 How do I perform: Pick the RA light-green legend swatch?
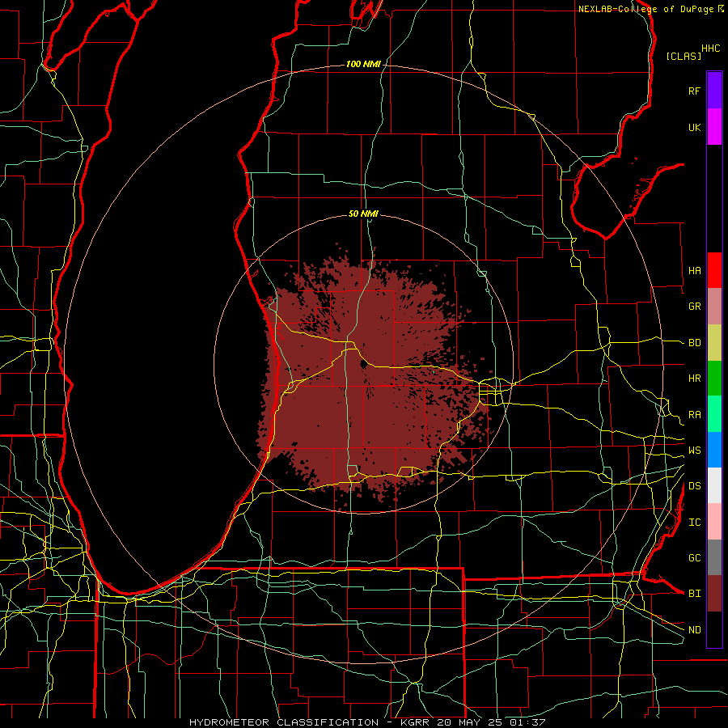pos(714,414)
